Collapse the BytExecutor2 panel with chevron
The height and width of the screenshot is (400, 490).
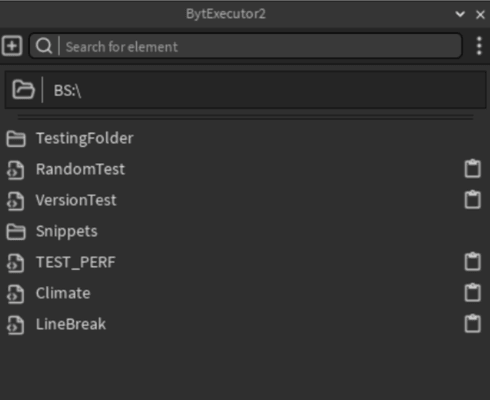(460, 14)
